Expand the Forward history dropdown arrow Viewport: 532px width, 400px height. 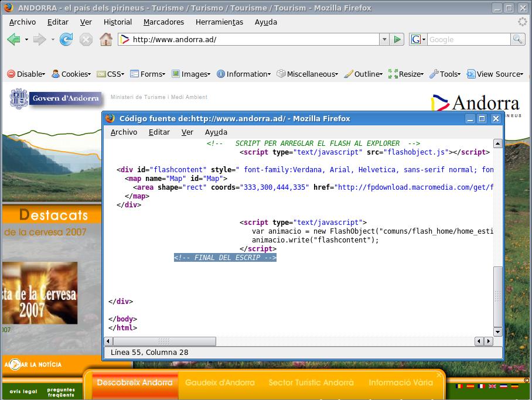point(53,40)
